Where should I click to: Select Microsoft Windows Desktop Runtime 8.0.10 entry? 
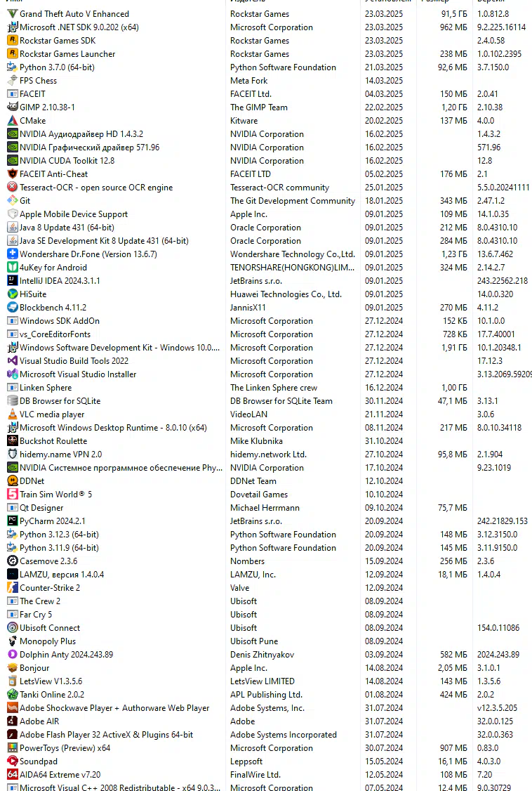pos(114,428)
